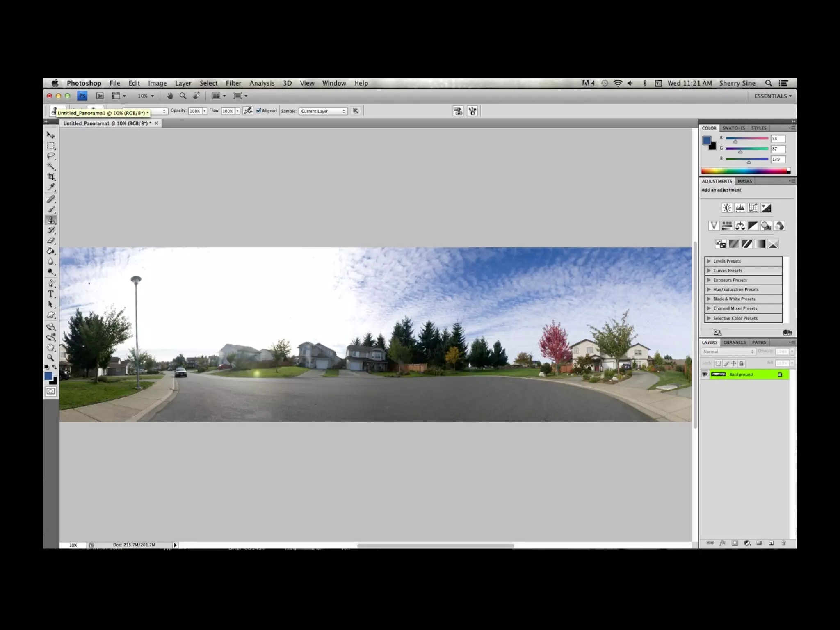Expand Curves Presets list
Viewport: 840px width, 630px height.
click(x=709, y=271)
